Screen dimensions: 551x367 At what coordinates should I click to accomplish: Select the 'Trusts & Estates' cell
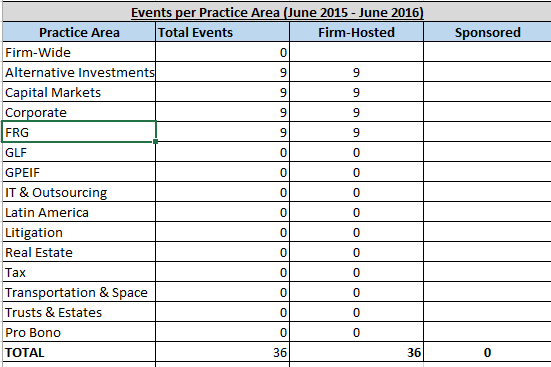[79, 312]
